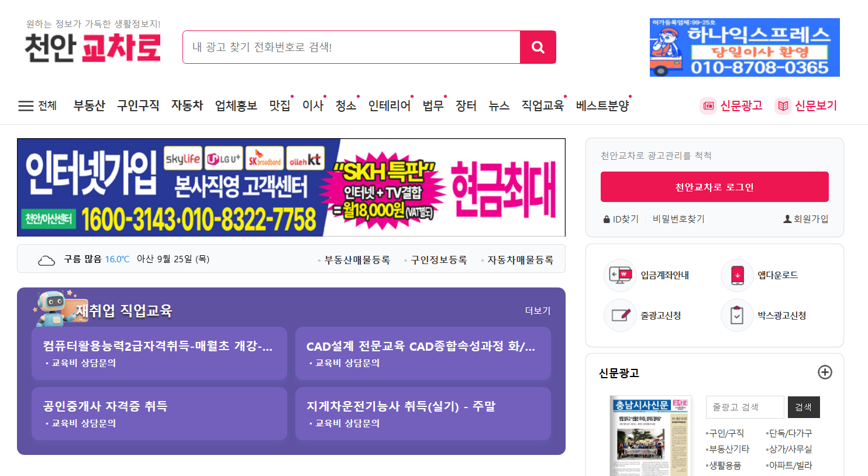Image resolution: width=868 pixels, height=476 pixels.
Task: Open the 충남시사신문 newspaper thumbnail
Action: 650,436
